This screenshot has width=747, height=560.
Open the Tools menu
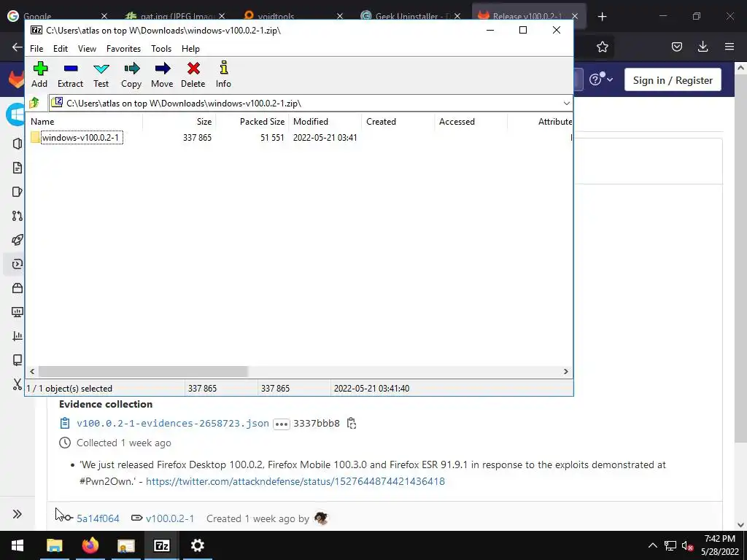161,49
